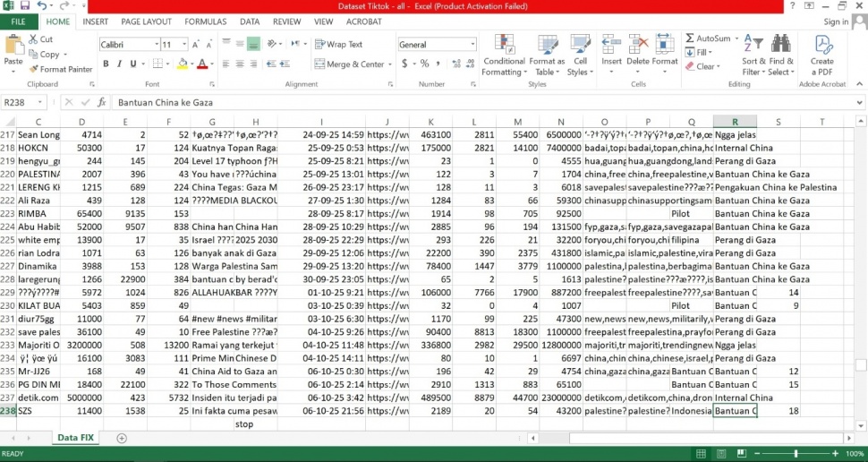The width and height of the screenshot is (868, 462).
Task: Click the vertical scrollbar down arrow
Action: click(861, 425)
